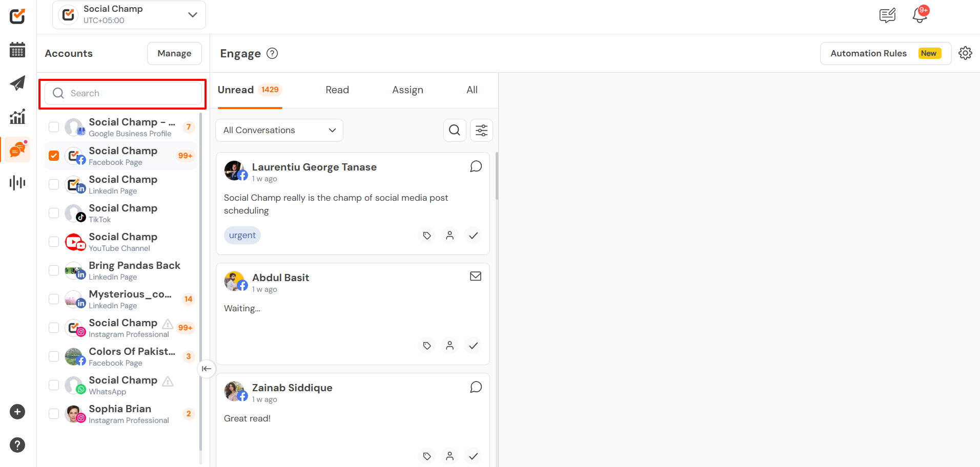Image resolution: width=980 pixels, height=467 pixels.
Task: Click the search conversations magnifier icon
Action: click(x=455, y=130)
